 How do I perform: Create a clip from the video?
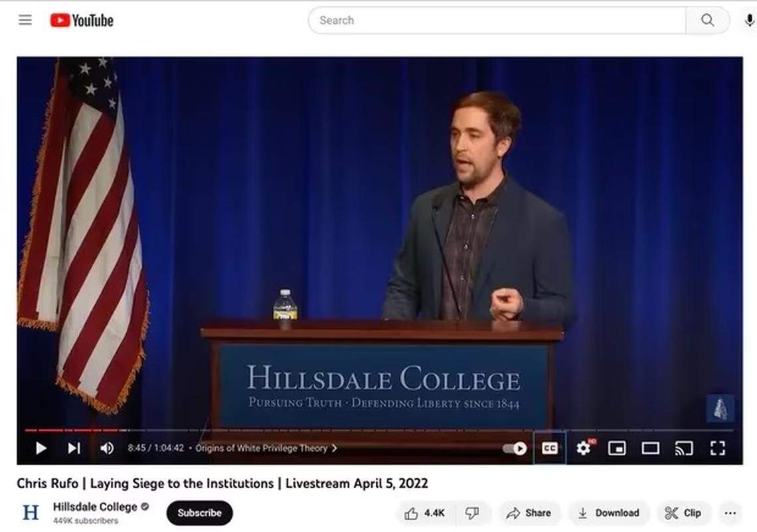pyautogui.click(x=683, y=513)
